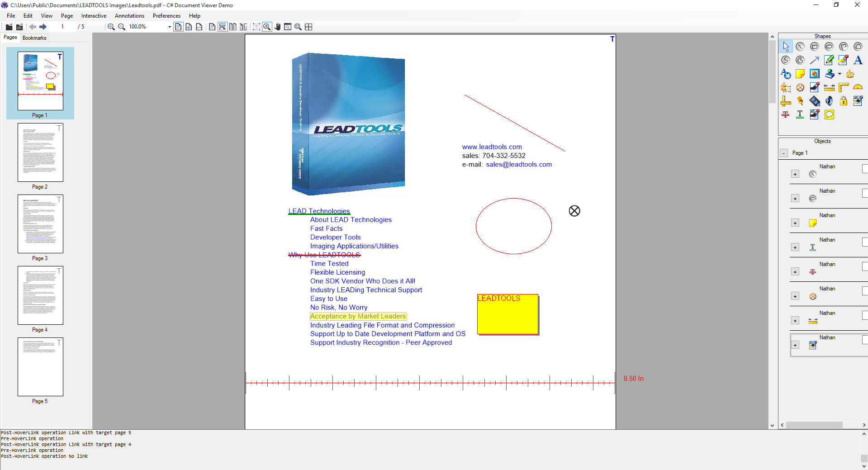The image size is (868, 470).
Task: Tick the checkbox on the line object row
Action: point(865,169)
